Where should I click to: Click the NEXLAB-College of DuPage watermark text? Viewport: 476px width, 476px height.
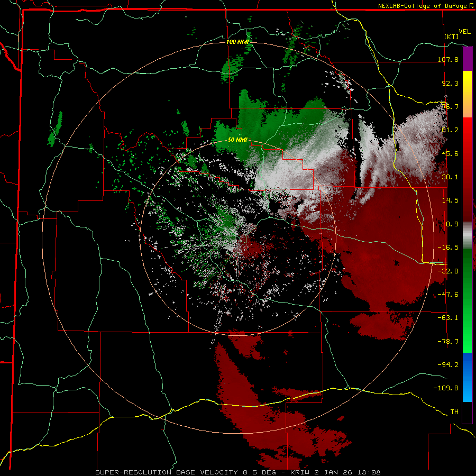coord(423,6)
